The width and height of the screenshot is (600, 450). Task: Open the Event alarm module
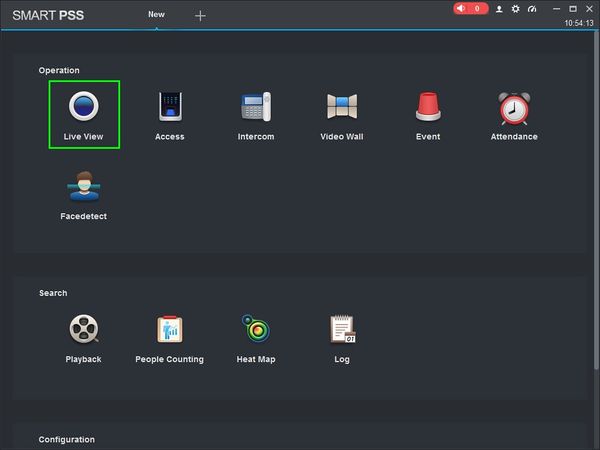(x=428, y=116)
